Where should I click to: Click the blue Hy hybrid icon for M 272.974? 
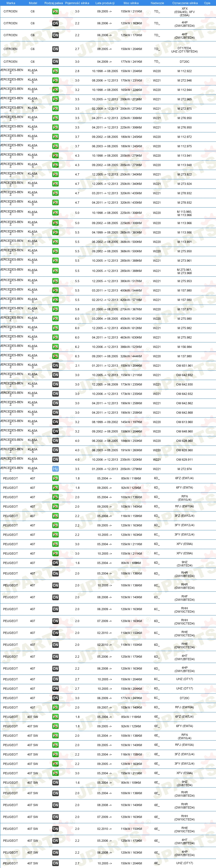click(x=56, y=469)
